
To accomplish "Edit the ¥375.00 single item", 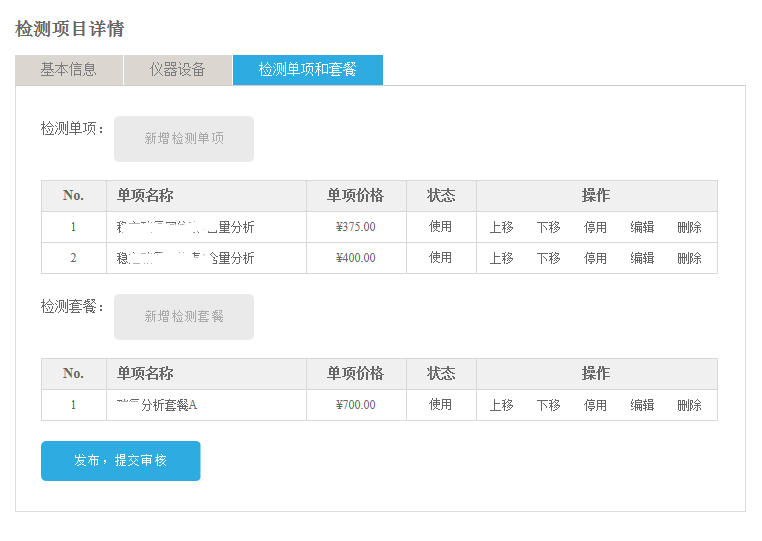I will (642, 227).
